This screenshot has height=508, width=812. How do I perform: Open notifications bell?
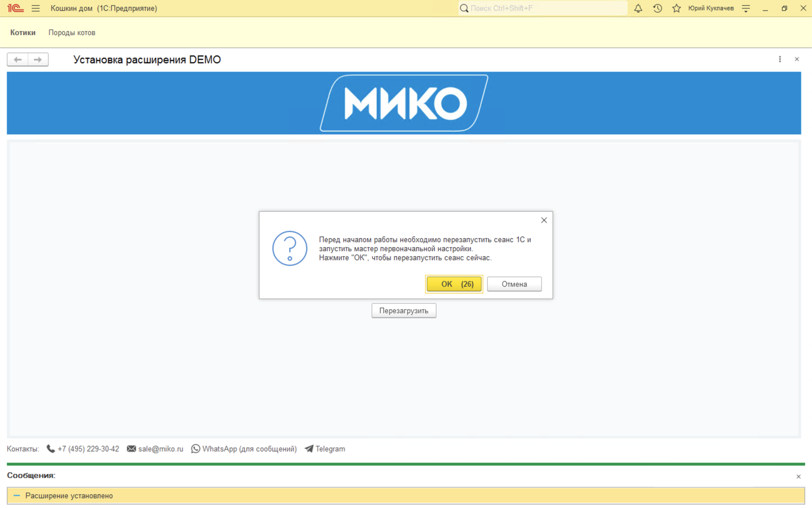(x=638, y=8)
